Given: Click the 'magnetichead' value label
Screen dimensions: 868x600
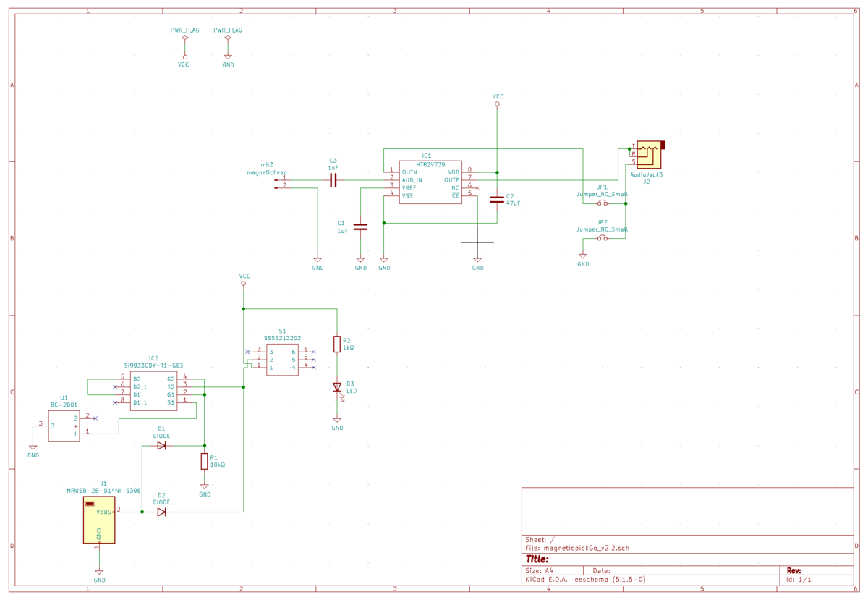Looking at the screenshot, I should tap(267, 173).
